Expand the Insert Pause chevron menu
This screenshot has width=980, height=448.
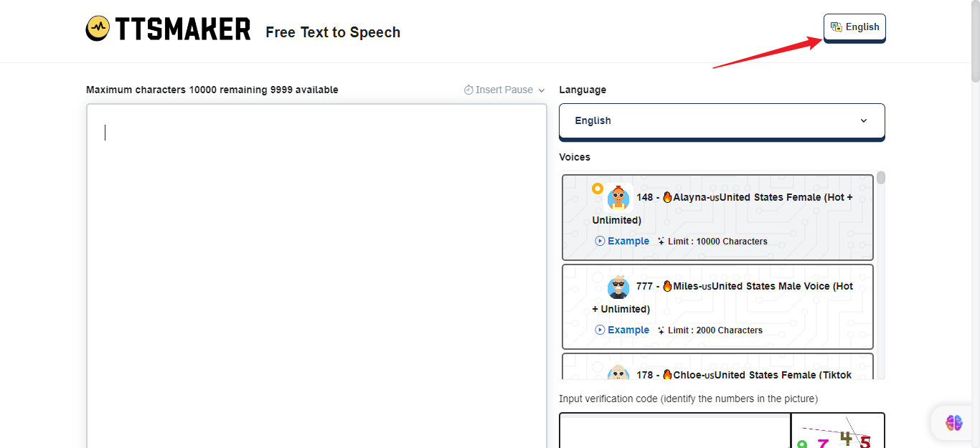pos(542,90)
